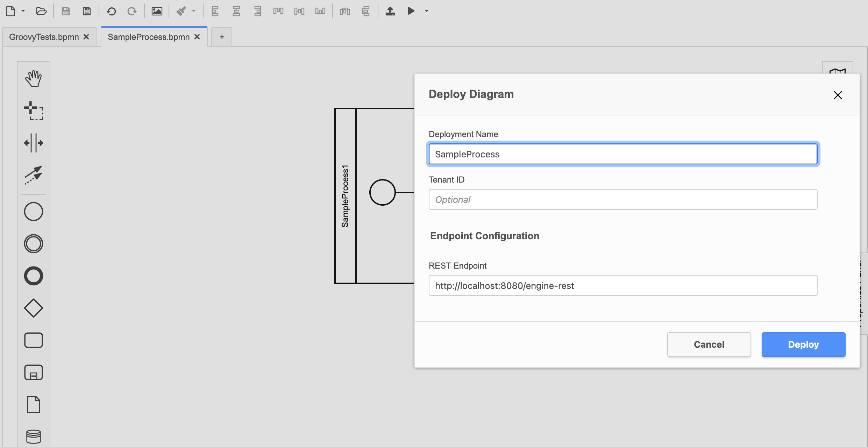Viewport: 868px width, 447px height.
Task: Export diagram as image
Action: coord(157,11)
